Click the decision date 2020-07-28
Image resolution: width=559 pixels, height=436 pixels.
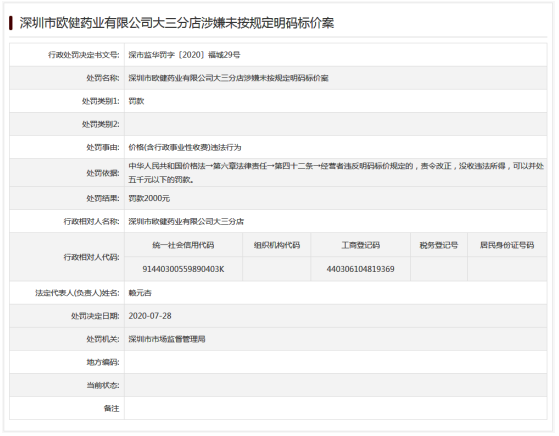150,316
